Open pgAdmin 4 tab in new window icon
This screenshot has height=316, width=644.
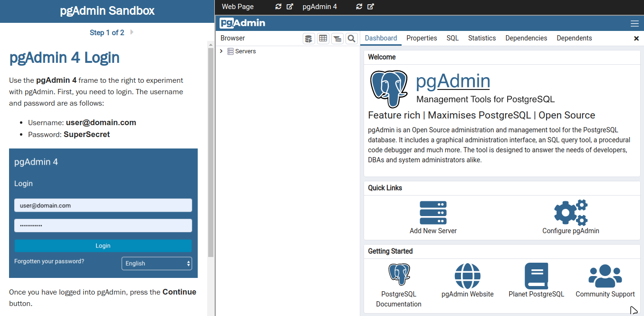(x=371, y=7)
